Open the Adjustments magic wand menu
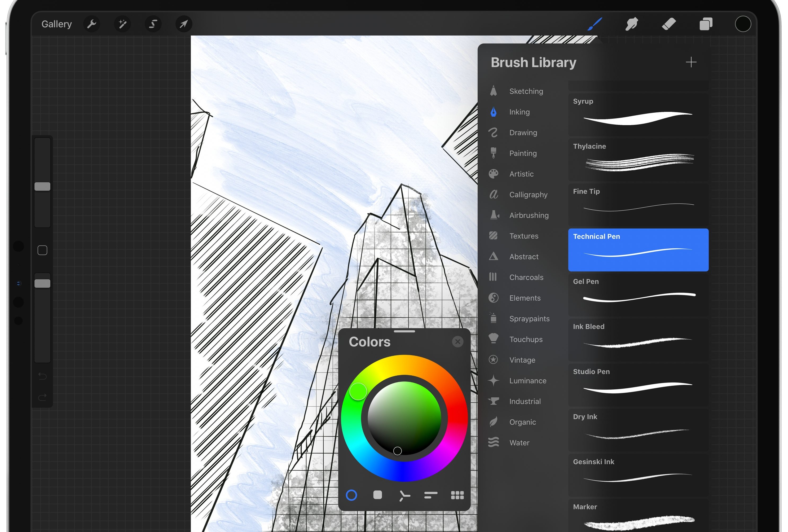Image resolution: width=788 pixels, height=532 pixels. coord(122,24)
